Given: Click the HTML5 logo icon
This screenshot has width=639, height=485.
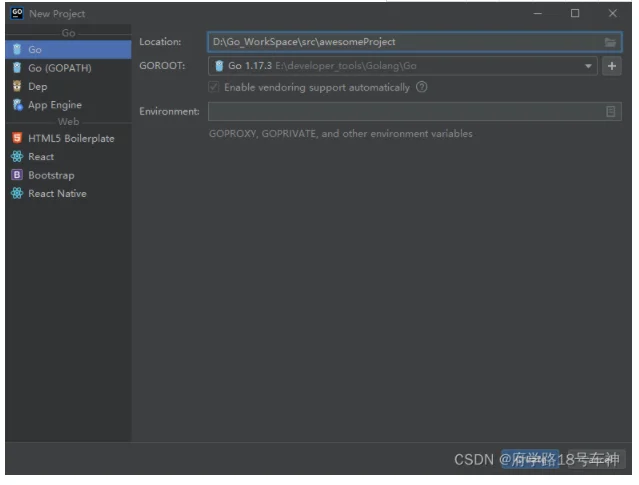Looking at the screenshot, I should [x=17, y=138].
